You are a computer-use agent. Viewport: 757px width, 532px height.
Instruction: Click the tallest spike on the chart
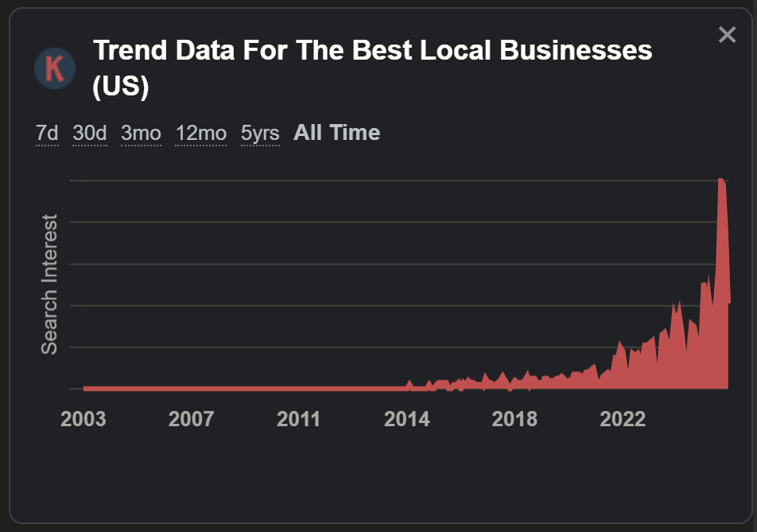click(722, 191)
